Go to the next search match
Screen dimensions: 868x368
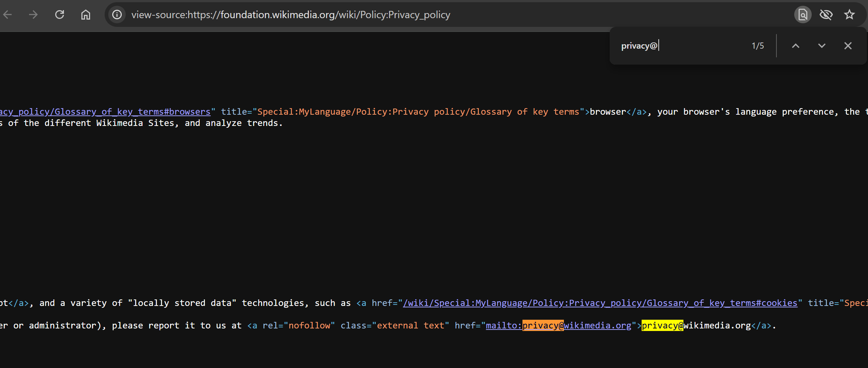[822, 46]
